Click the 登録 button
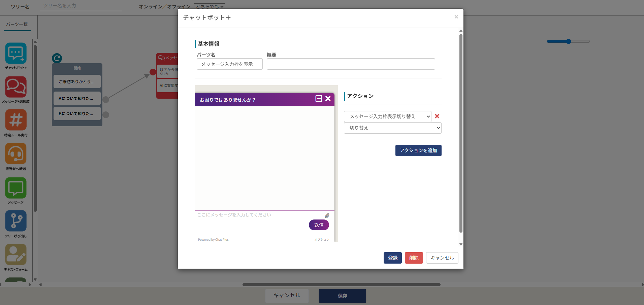 point(392,258)
